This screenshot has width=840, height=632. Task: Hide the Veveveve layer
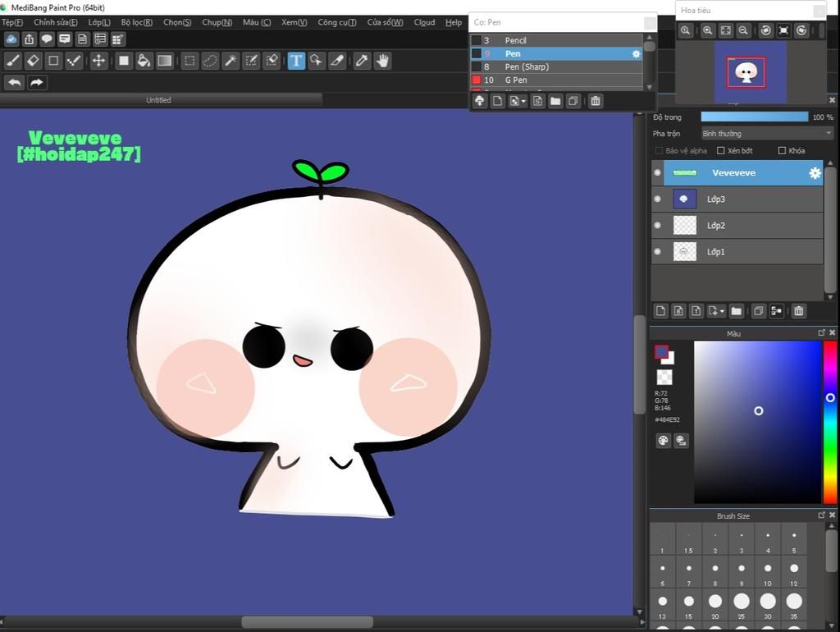pos(657,172)
